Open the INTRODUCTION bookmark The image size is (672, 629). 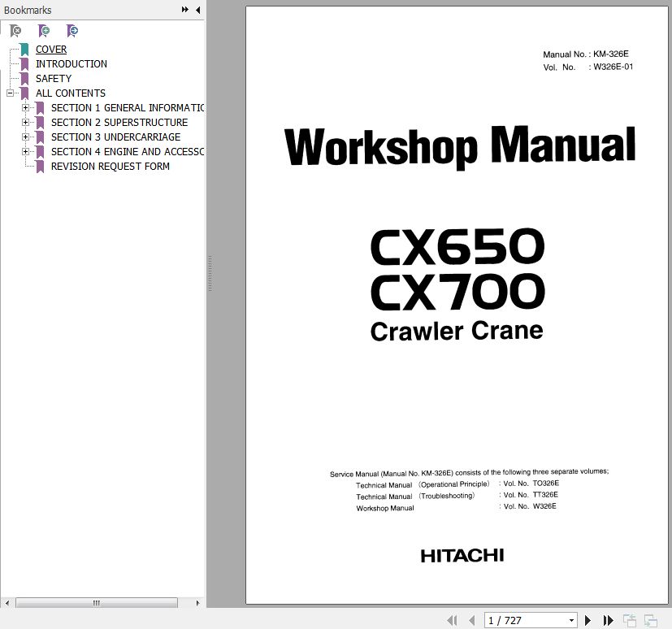(72, 64)
